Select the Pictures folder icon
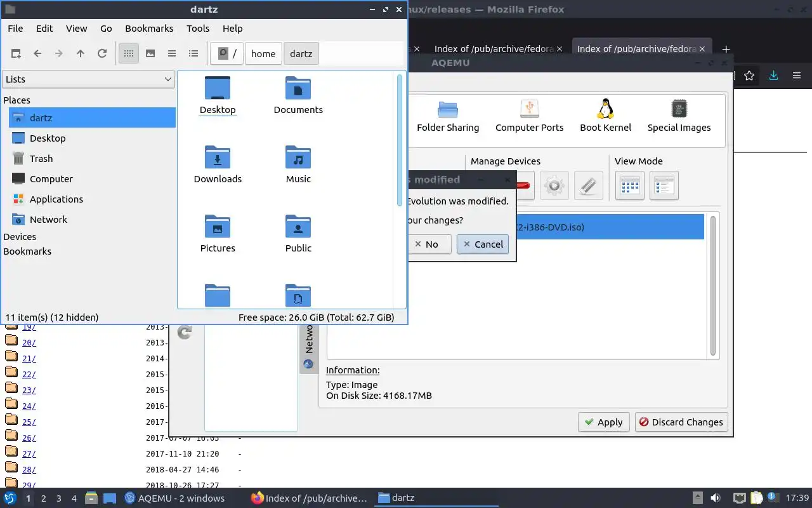Viewport: 812px width, 508px height. pos(218,234)
